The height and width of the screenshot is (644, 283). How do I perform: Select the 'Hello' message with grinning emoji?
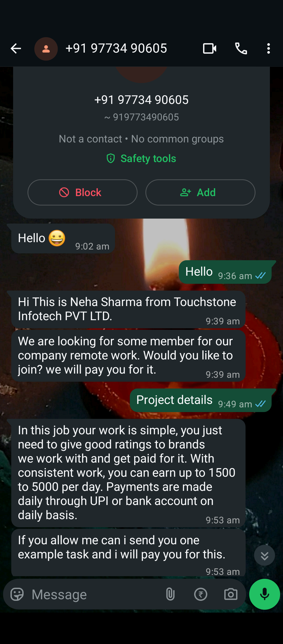63,238
